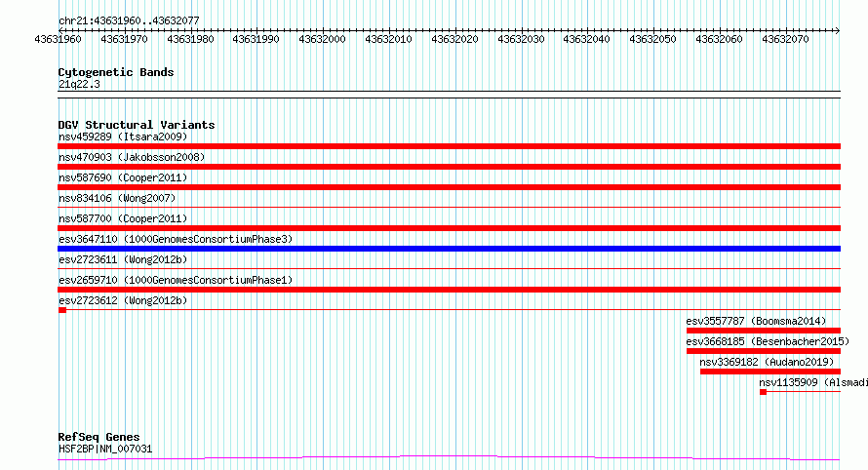Viewport: 868px width, 470px height.
Task: Click the Cytogenetic Bands track heading
Action: point(116,72)
